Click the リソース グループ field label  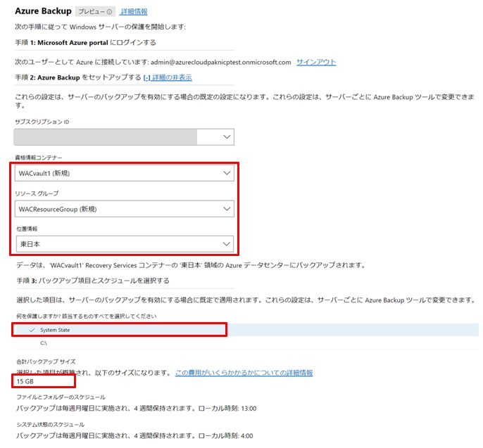pos(37,193)
